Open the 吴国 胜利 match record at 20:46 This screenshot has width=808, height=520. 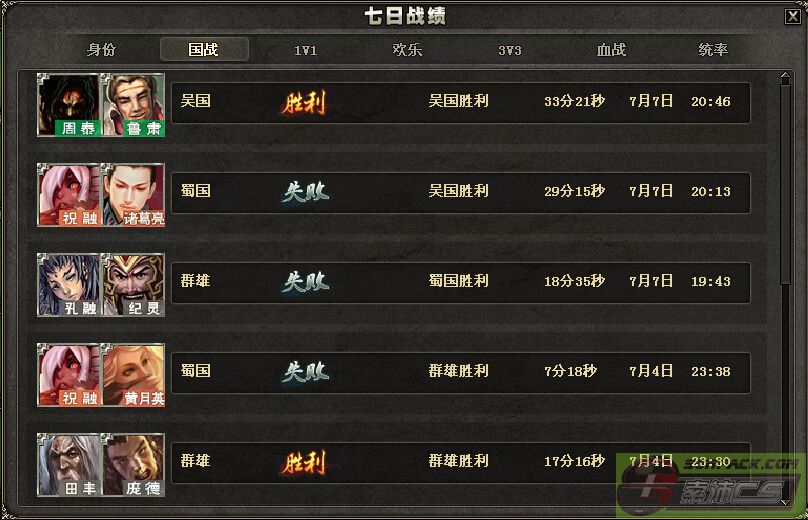coord(461,103)
